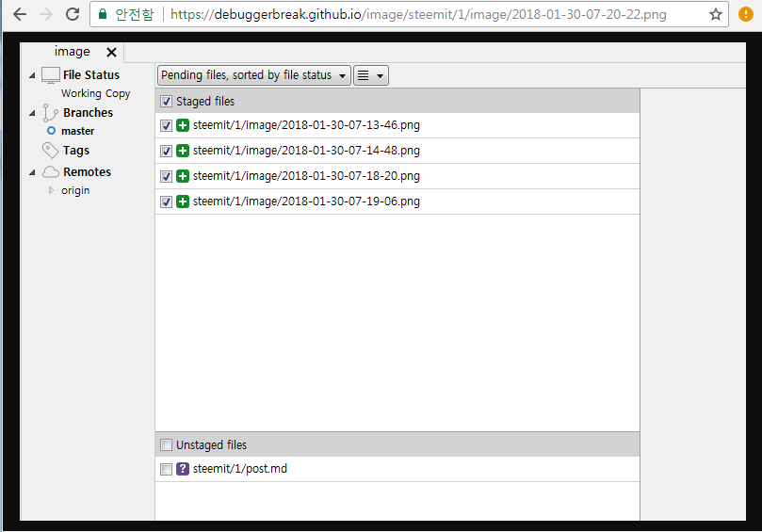The width and height of the screenshot is (762, 532).
Task: Click the green secure padlock icon
Action: click(x=104, y=14)
